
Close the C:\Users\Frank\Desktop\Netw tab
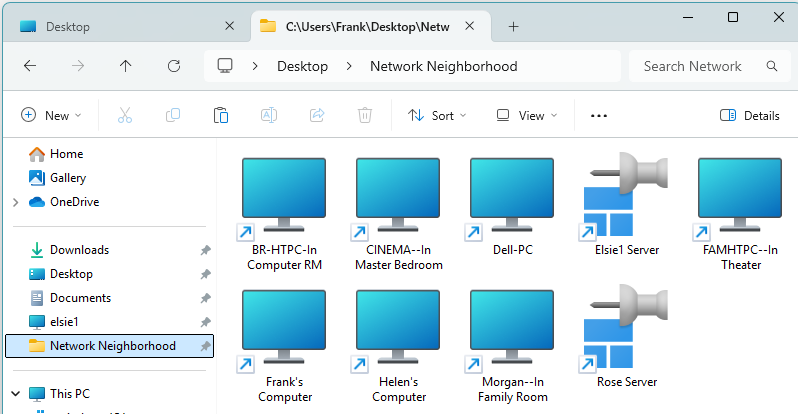tap(470, 26)
